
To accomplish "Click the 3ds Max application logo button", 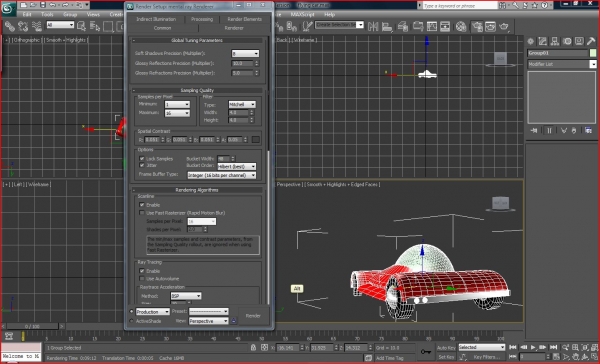I will (x=8, y=8).
